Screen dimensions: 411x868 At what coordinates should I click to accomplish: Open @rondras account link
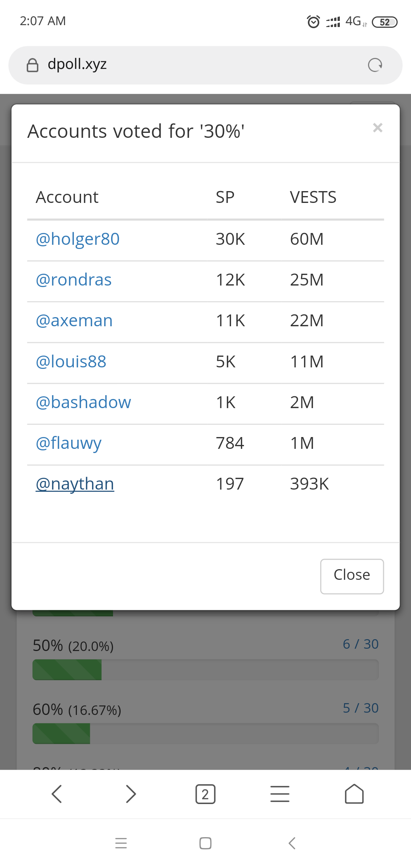coord(74,280)
